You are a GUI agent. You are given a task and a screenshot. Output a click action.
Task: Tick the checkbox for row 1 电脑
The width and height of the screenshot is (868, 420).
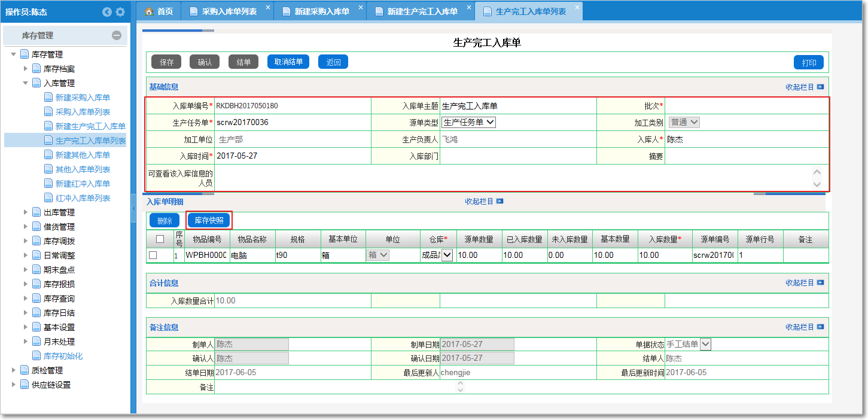pos(153,255)
